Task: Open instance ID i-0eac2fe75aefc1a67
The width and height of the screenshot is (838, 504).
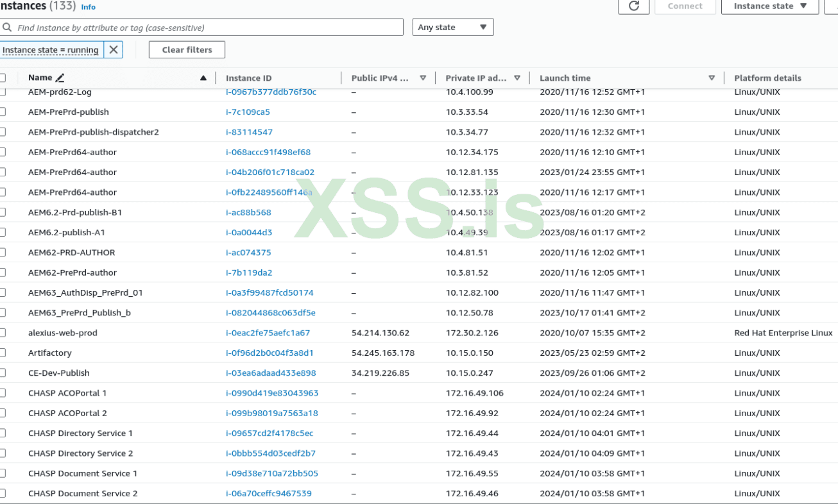Action: coord(268,333)
